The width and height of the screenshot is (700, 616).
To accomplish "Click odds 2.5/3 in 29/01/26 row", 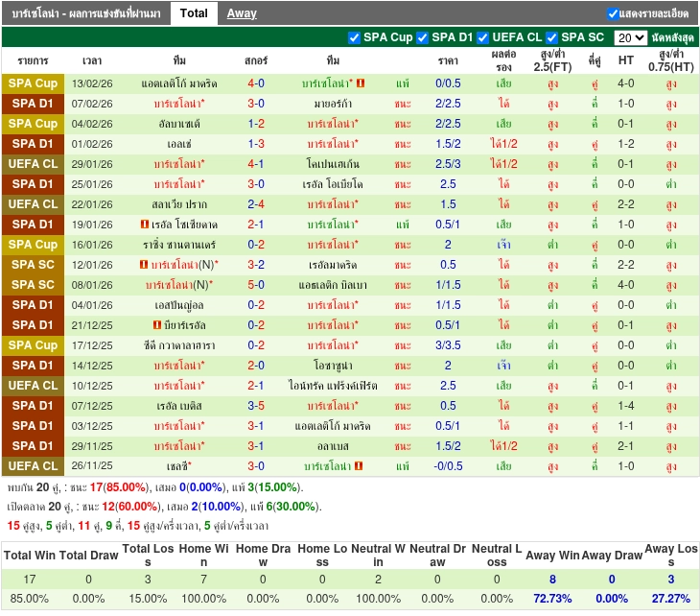I will click(x=448, y=164).
